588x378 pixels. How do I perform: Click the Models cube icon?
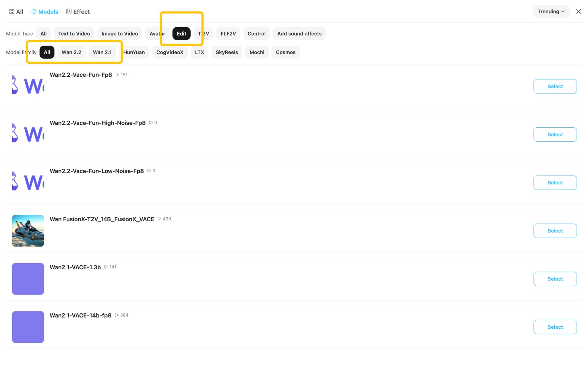pyautogui.click(x=34, y=12)
